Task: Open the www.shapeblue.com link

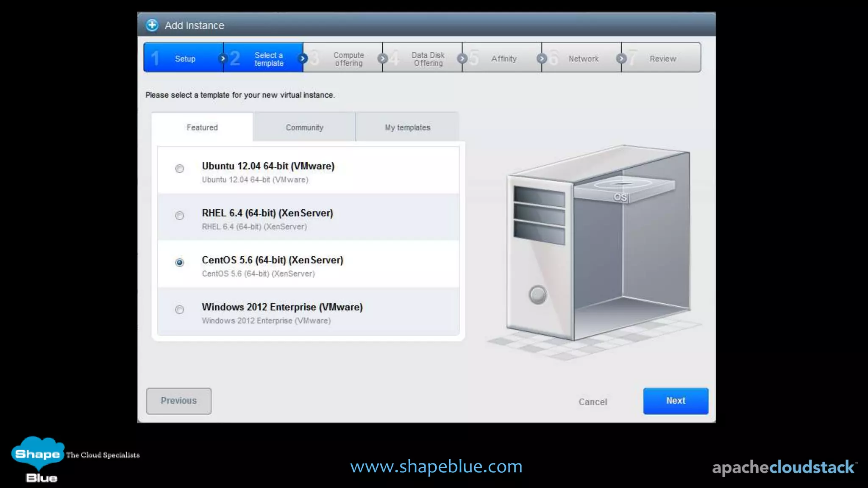Action: coord(436,466)
